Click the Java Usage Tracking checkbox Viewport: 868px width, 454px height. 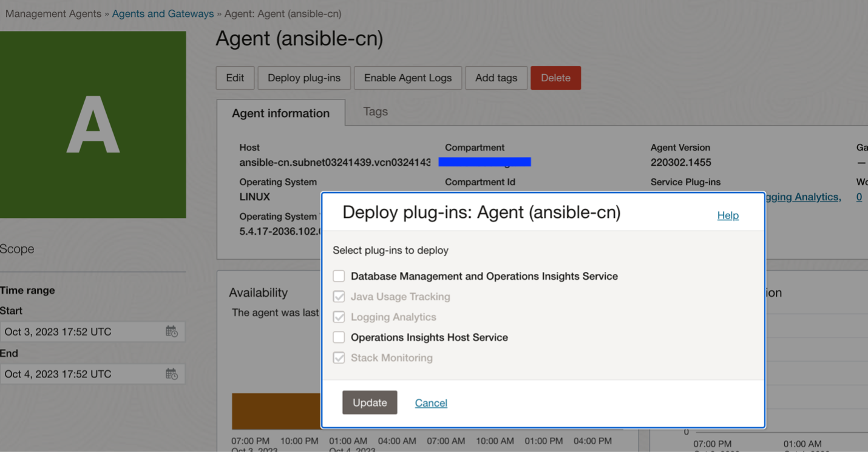coord(339,297)
